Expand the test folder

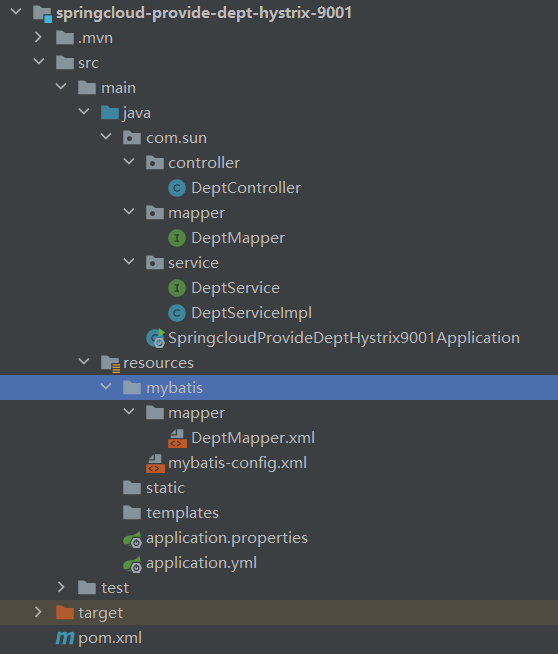pos(61,587)
